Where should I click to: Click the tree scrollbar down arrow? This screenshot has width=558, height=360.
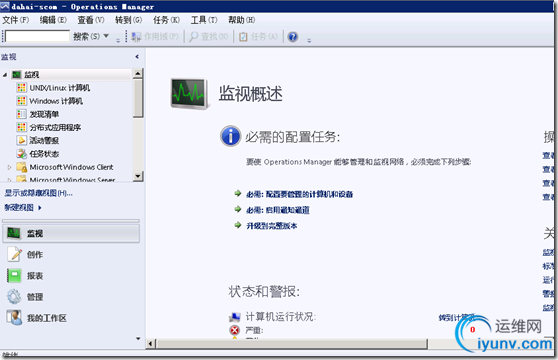(138, 176)
